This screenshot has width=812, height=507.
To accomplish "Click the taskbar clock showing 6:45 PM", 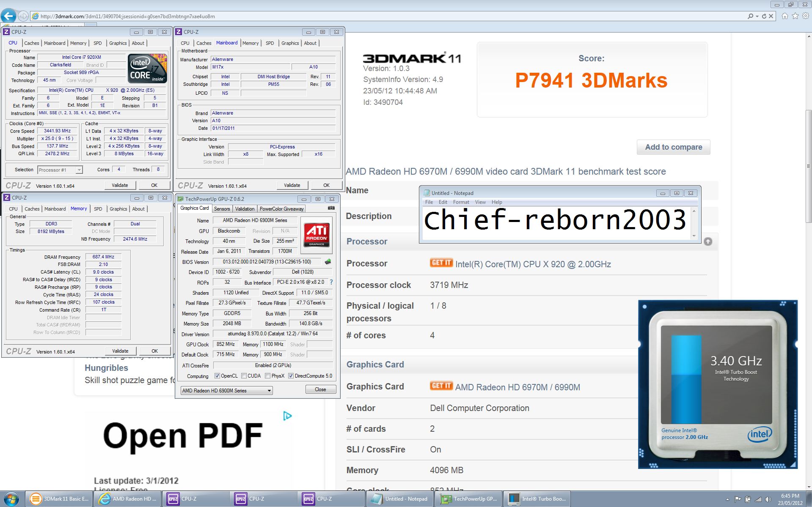I will (790, 499).
